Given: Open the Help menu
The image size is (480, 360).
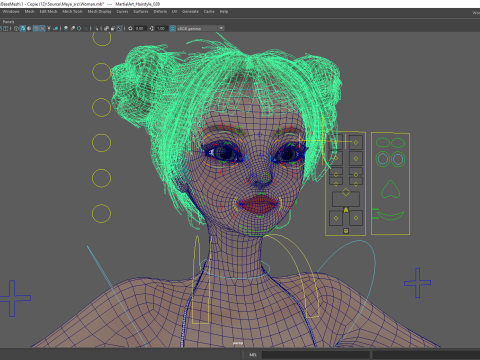Looking at the screenshot, I should tap(224, 12).
